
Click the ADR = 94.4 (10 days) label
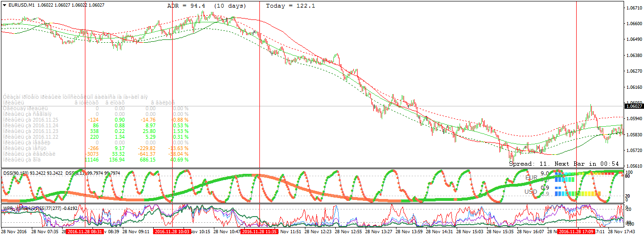coord(207,6)
